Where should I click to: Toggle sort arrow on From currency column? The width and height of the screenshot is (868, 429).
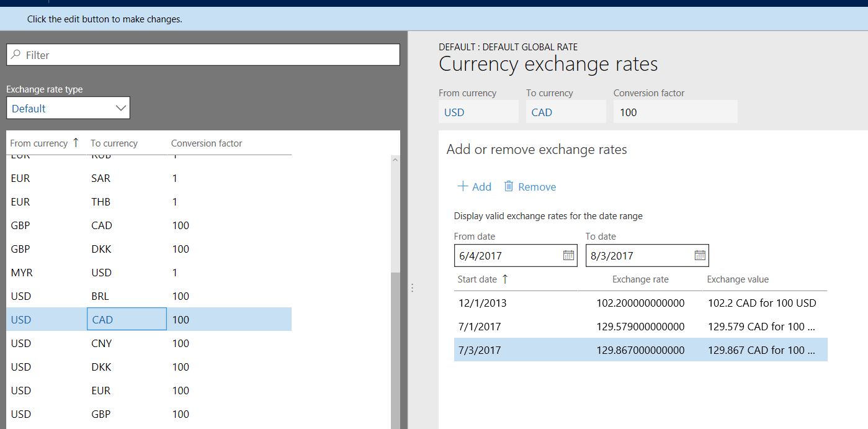point(76,143)
